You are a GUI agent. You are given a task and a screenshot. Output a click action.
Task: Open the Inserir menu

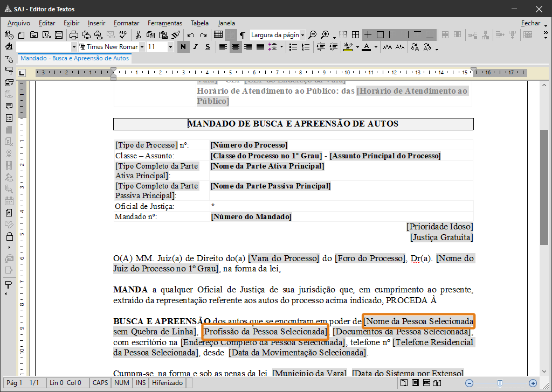pyautogui.click(x=96, y=23)
